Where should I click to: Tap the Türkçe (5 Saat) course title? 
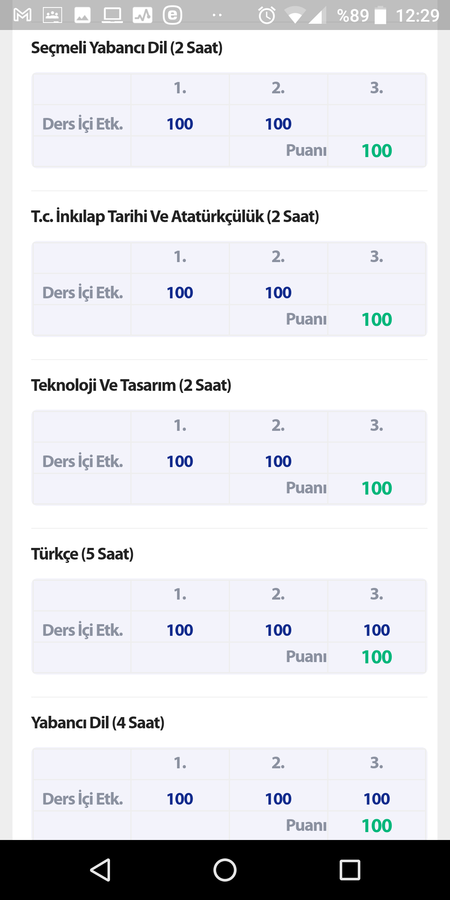82,554
